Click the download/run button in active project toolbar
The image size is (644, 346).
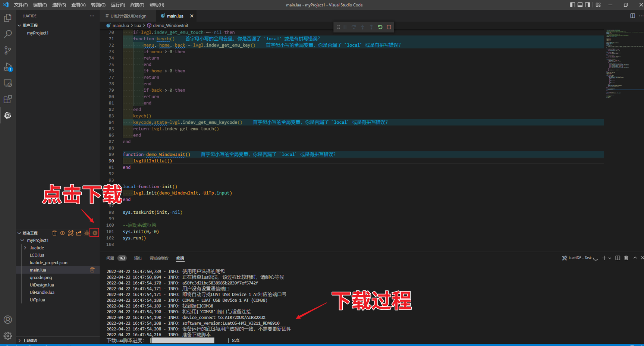pos(95,233)
